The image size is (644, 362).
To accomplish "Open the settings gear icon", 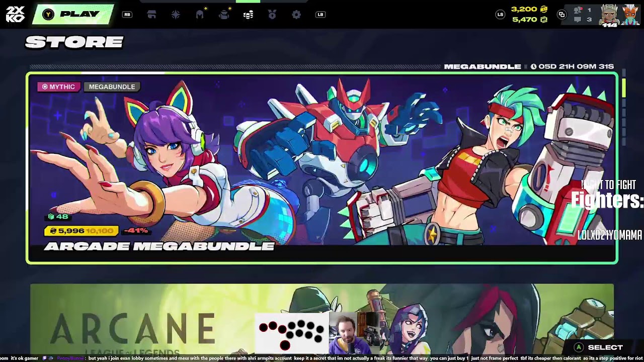I will (296, 15).
